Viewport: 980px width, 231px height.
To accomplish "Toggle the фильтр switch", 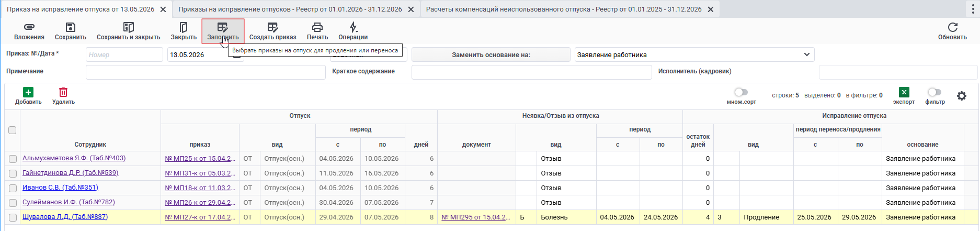I will click(935, 92).
